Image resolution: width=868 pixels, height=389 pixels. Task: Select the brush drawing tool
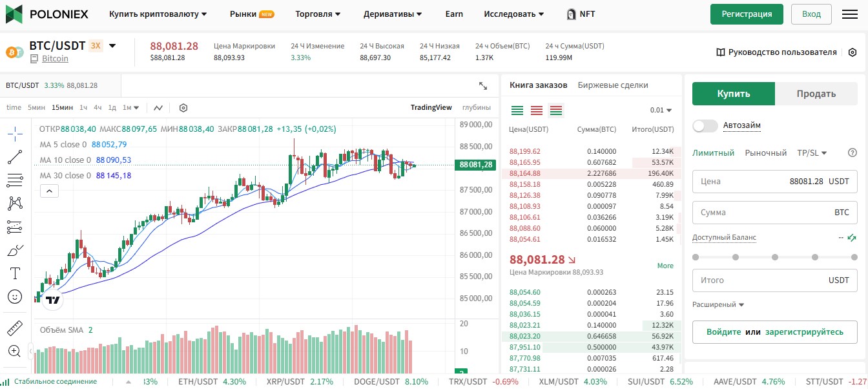(15, 250)
